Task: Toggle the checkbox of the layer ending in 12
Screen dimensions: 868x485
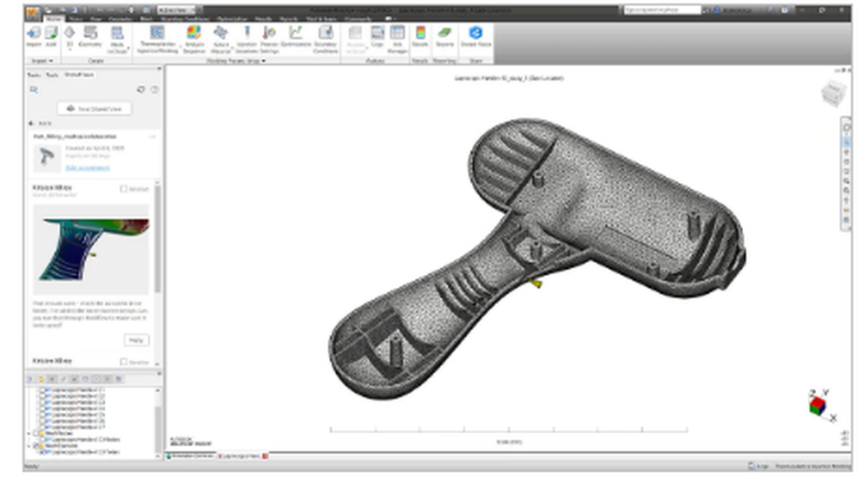Action: coord(42,397)
